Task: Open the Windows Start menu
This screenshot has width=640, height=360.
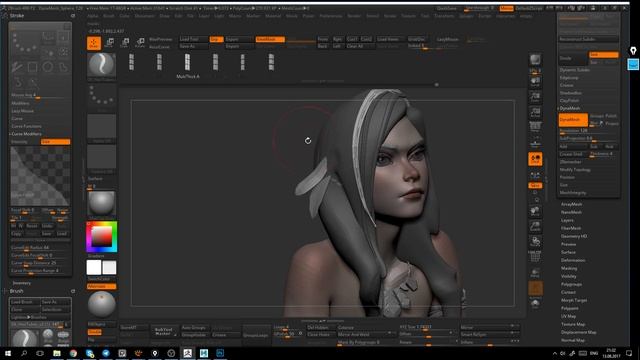Action: tap(8, 353)
